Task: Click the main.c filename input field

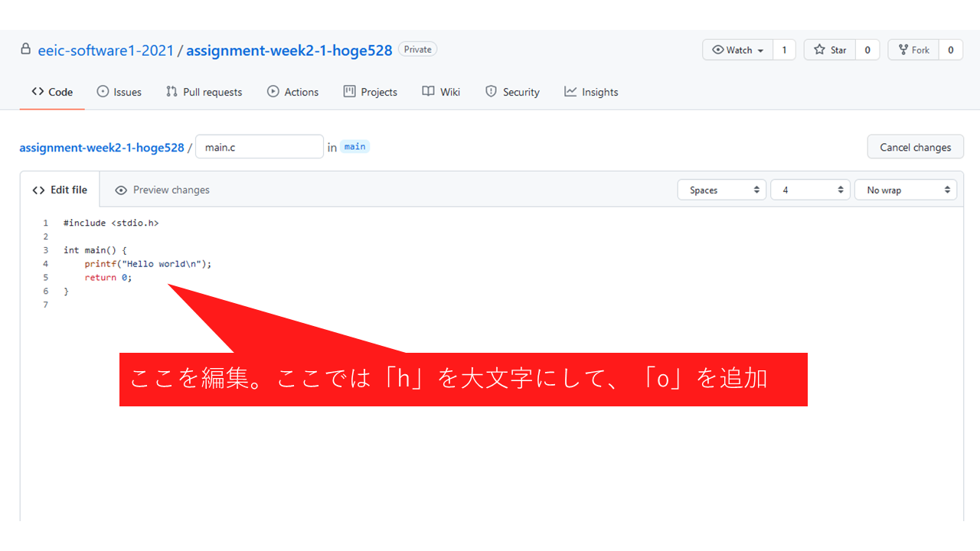Action: 259,147
